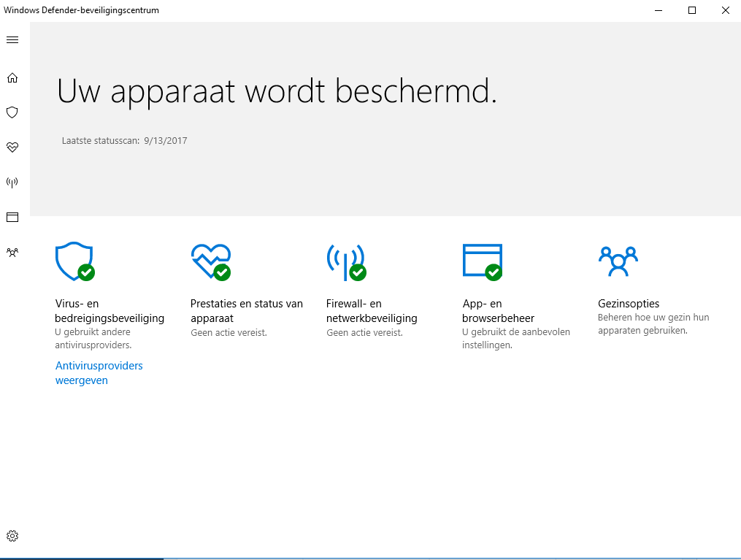Maximize the Windows Defender window
This screenshot has height=560, width=741.
[692, 10]
